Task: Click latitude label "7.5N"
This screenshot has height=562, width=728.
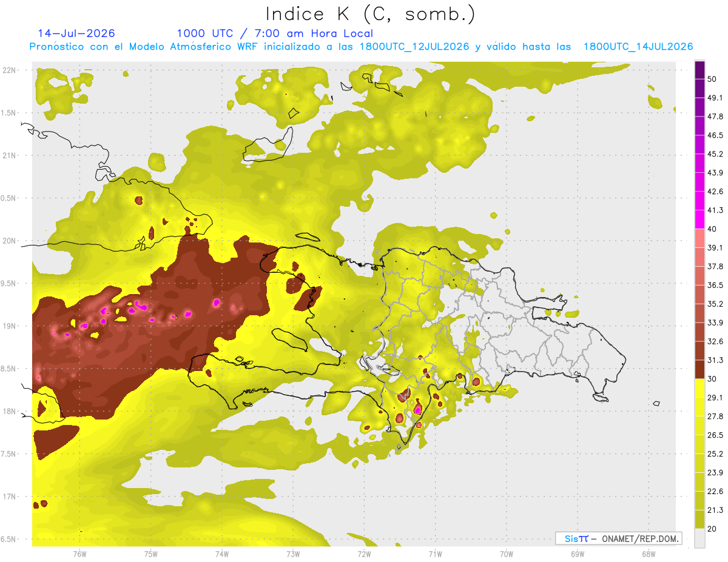Action: click(x=9, y=453)
